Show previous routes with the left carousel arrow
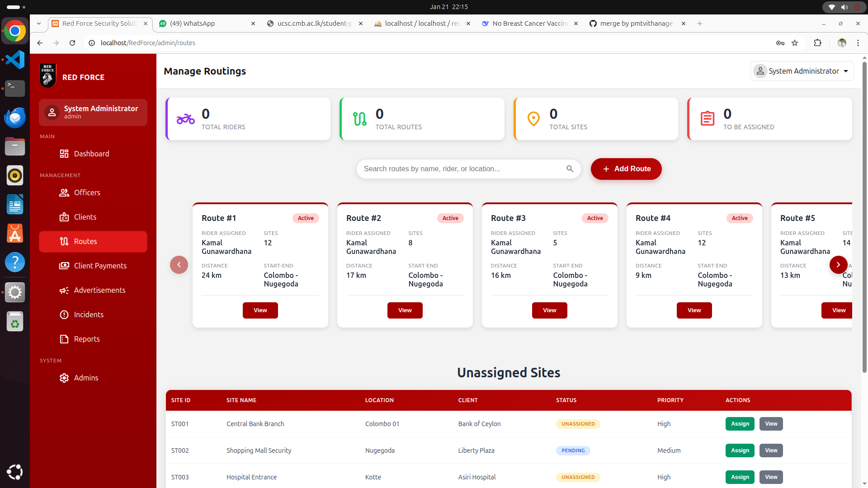 [179, 265]
